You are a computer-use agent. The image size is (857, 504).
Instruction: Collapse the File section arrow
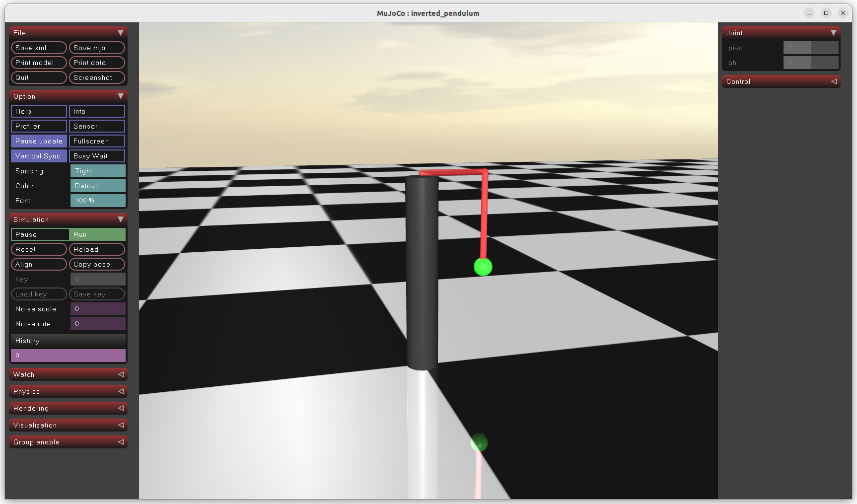coord(120,33)
